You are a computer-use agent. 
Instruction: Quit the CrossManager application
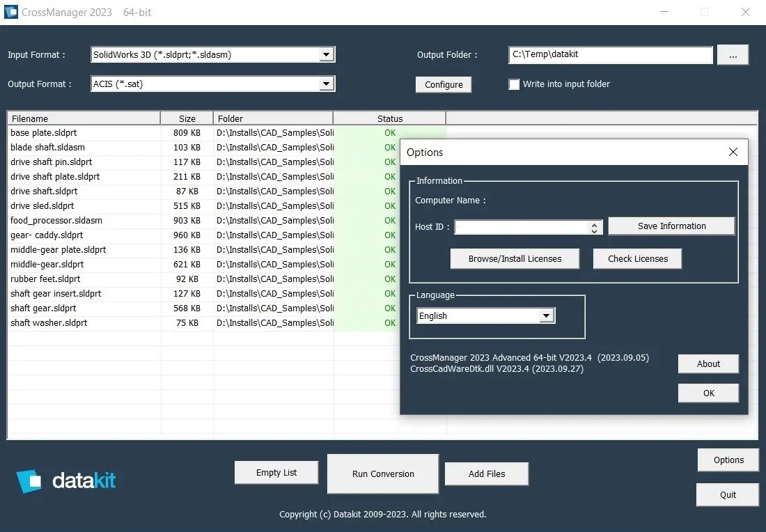(x=728, y=495)
